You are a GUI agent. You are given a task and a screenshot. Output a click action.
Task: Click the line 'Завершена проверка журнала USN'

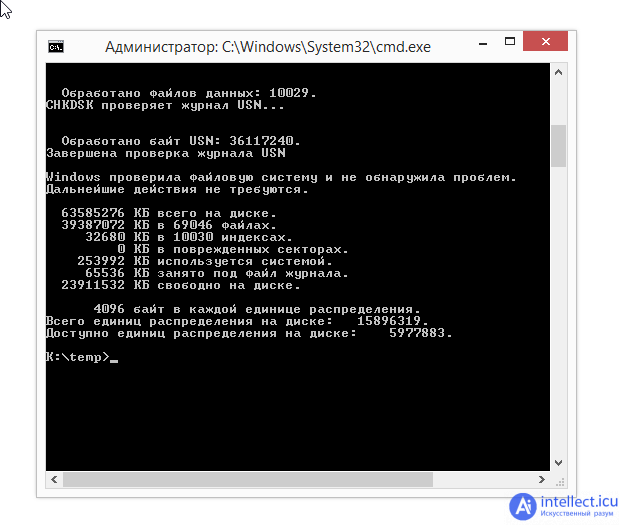166,153
